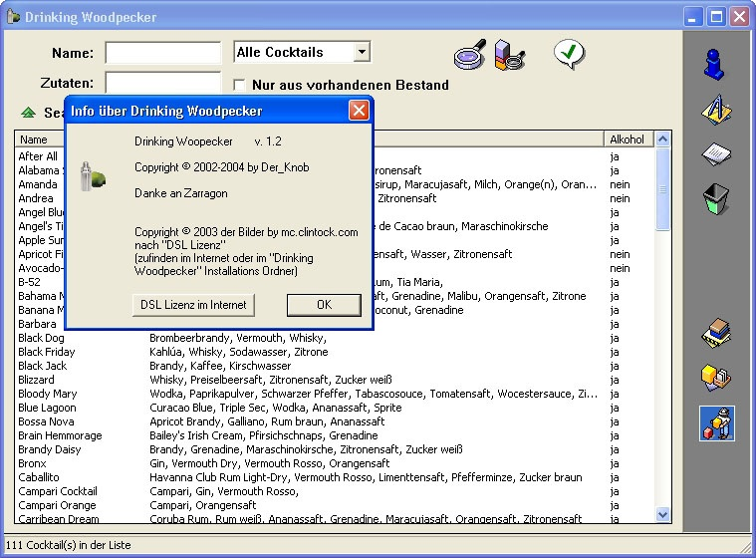Click into the Name input field
This screenshot has width=756, height=558.
(x=163, y=52)
